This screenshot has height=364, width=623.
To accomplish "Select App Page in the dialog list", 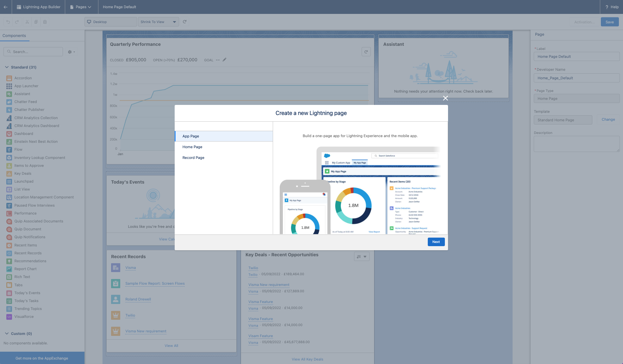I will tap(224, 136).
